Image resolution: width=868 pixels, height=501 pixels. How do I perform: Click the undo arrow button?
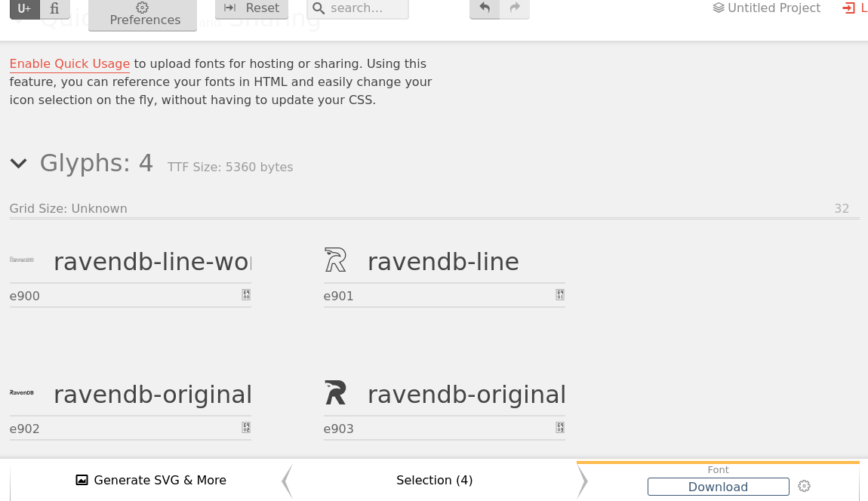[485, 9]
